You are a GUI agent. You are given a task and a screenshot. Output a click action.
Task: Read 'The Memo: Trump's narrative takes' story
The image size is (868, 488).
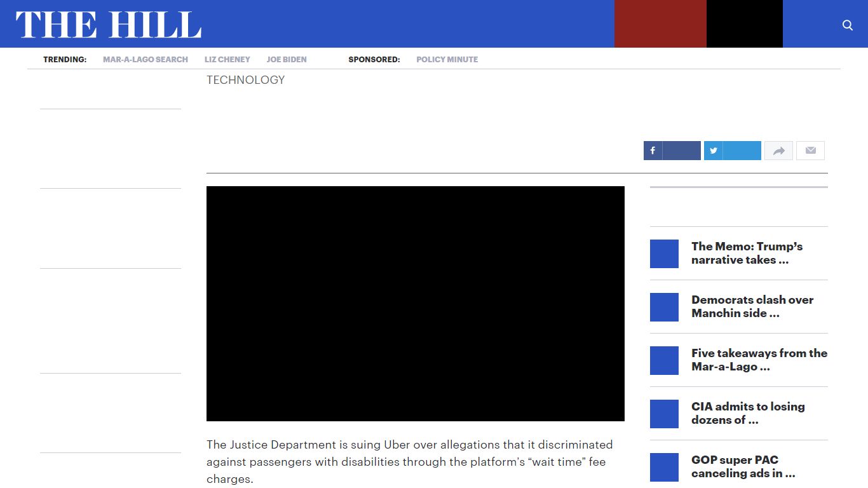pos(747,253)
